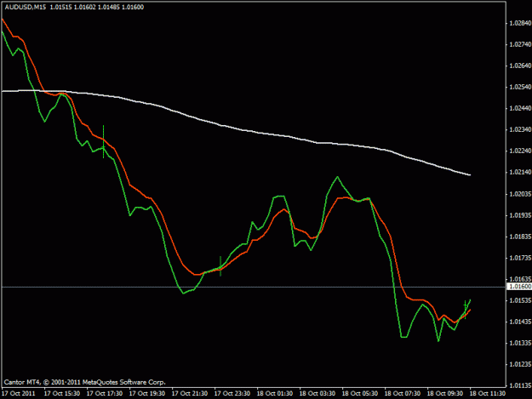Click the time label 18 Oct 11:30

pos(488,394)
